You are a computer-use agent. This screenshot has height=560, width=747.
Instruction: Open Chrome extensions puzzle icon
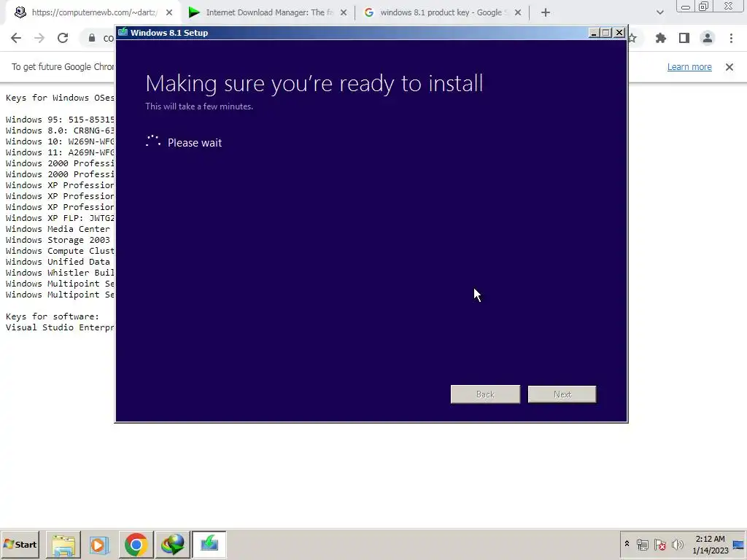coord(661,38)
